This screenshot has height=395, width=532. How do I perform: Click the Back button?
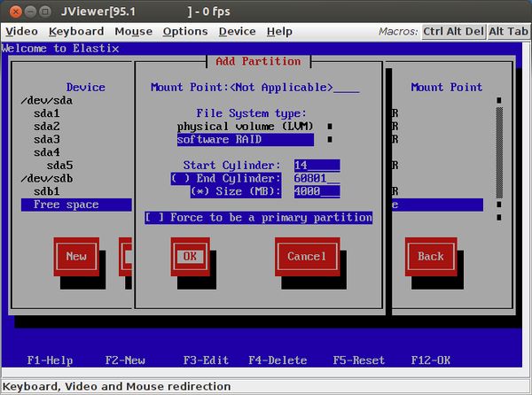click(x=431, y=257)
